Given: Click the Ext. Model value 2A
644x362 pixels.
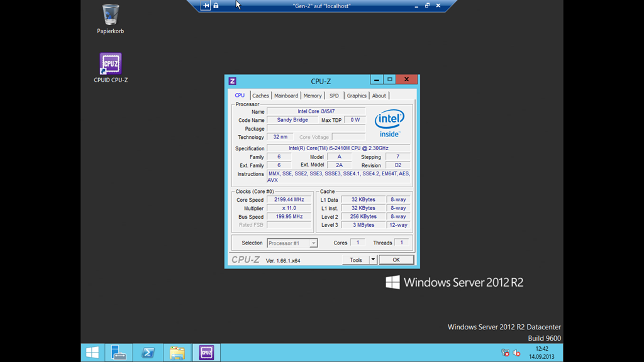Looking at the screenshot, I should click(339, 165).
